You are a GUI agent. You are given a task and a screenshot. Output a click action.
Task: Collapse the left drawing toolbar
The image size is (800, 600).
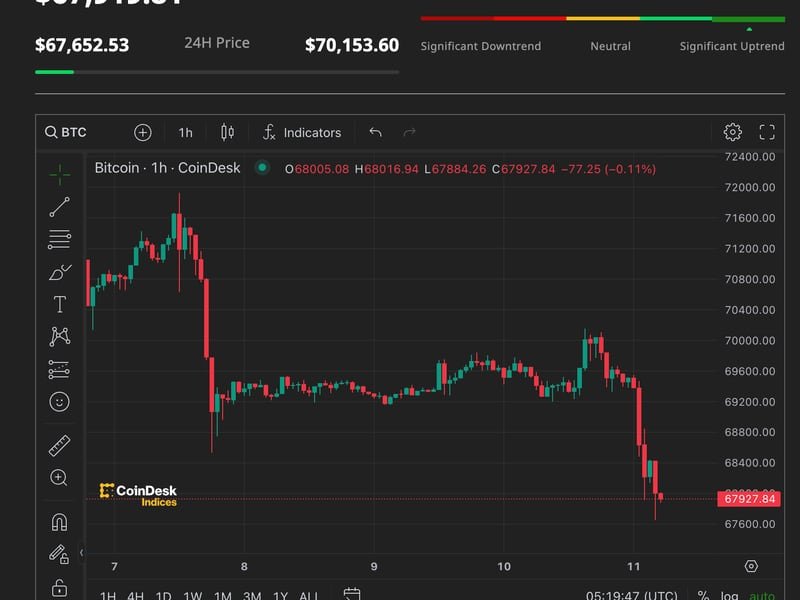[x=83, y=552]
